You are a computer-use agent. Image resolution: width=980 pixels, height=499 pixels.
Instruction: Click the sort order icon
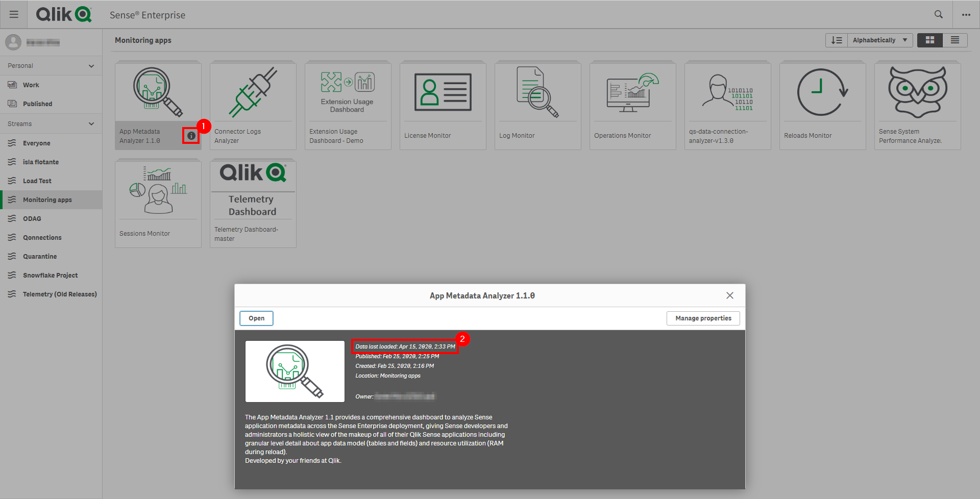(837, 40)
